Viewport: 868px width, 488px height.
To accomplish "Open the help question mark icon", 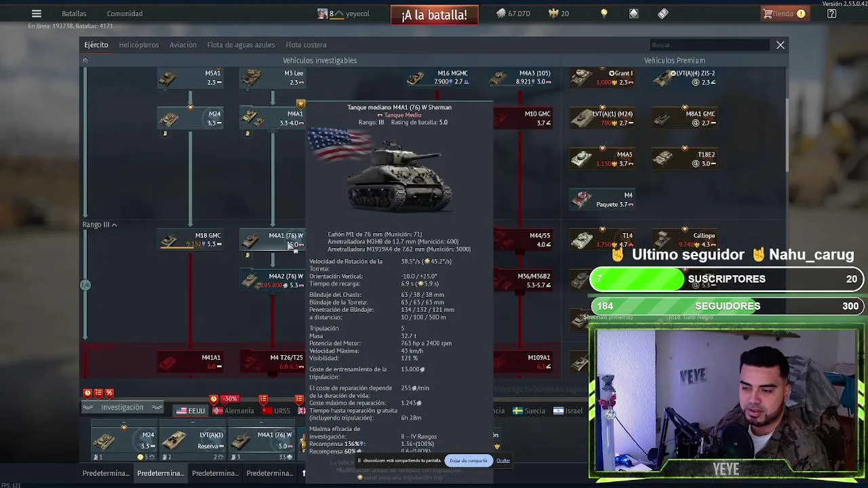I will (832, 14).
